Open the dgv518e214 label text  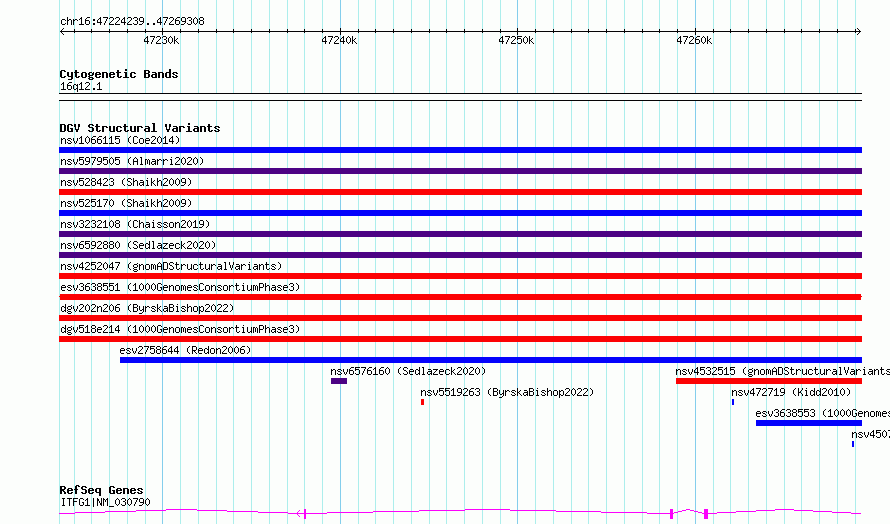click(x=180, y=329)
